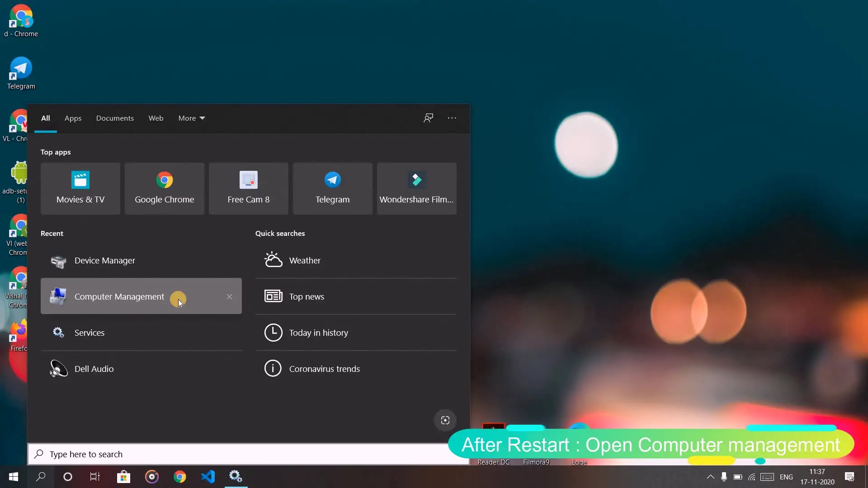Open Weather quick search
The height and width of the screenshot is (488, 868).
click(x=305, y=261)
